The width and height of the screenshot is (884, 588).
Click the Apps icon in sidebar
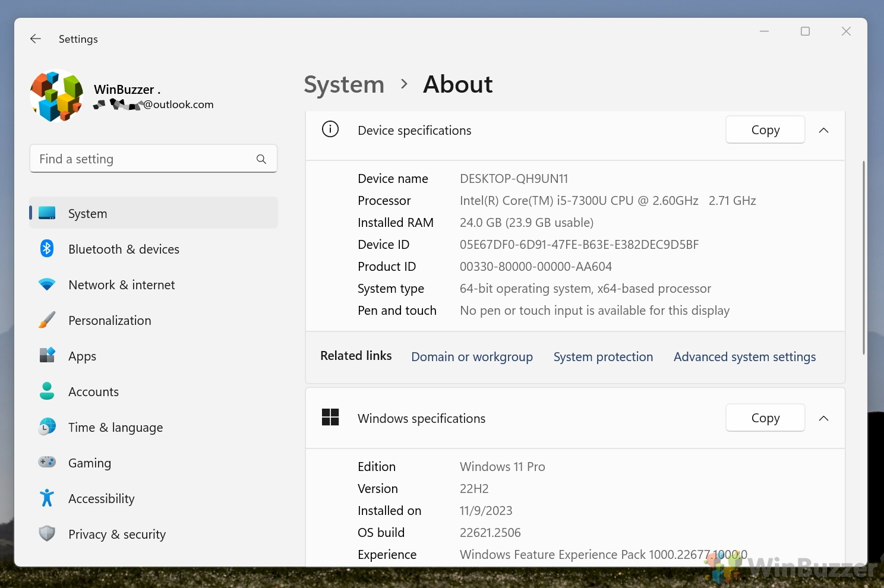(47, 355)
